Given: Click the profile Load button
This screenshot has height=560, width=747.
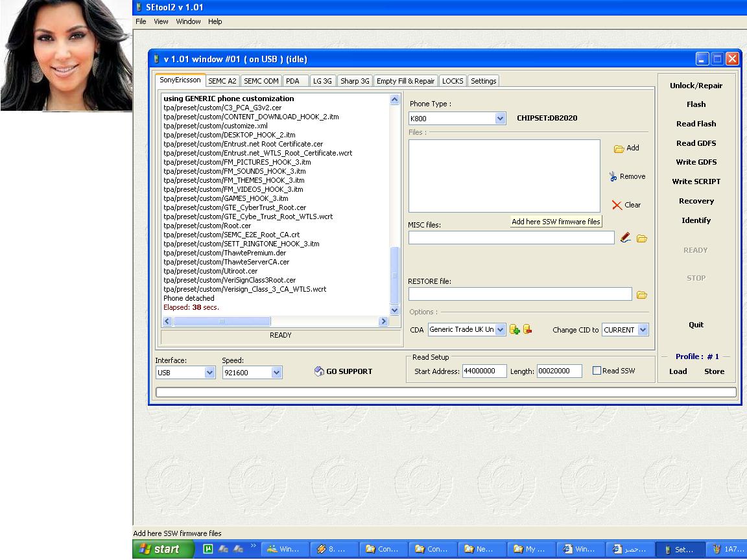Looking at the screenshot, I should click(x=678, y=371).
